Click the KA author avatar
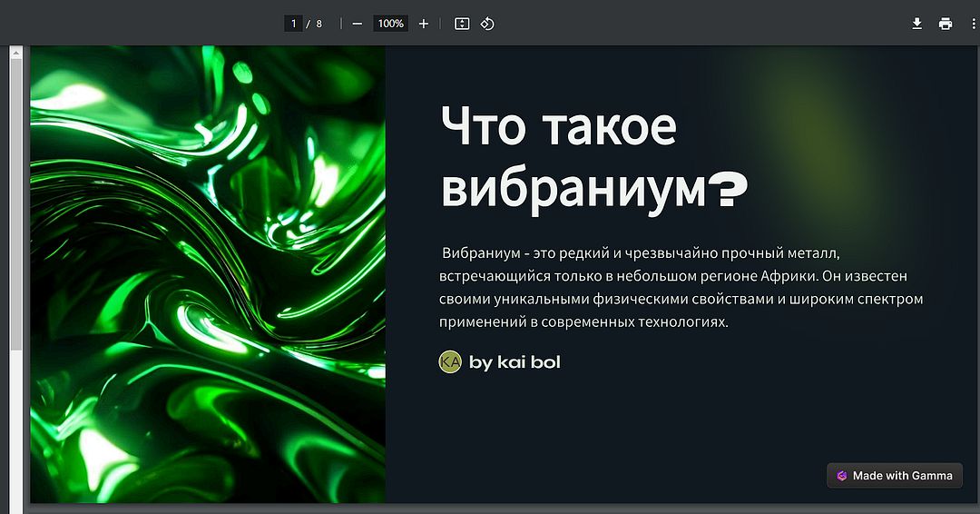The image size is (980, 514). click(450, 361)
